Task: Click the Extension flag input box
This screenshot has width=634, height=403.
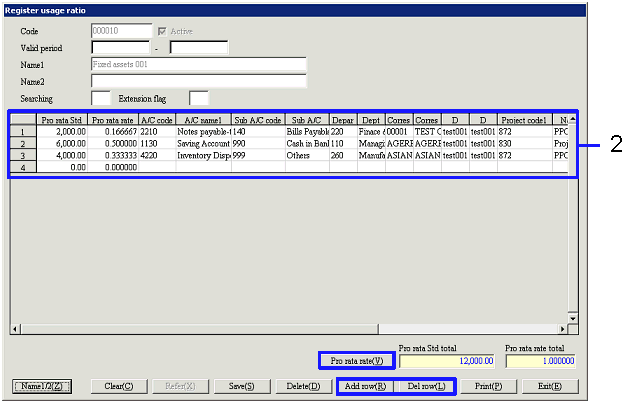Action: tap(198, 98)
